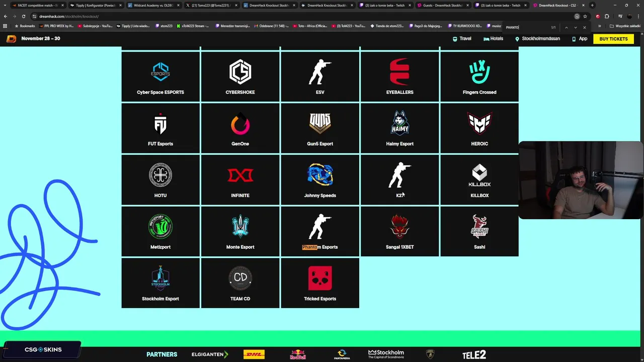Select the HEROIC team logo

[x=479, y=124]
